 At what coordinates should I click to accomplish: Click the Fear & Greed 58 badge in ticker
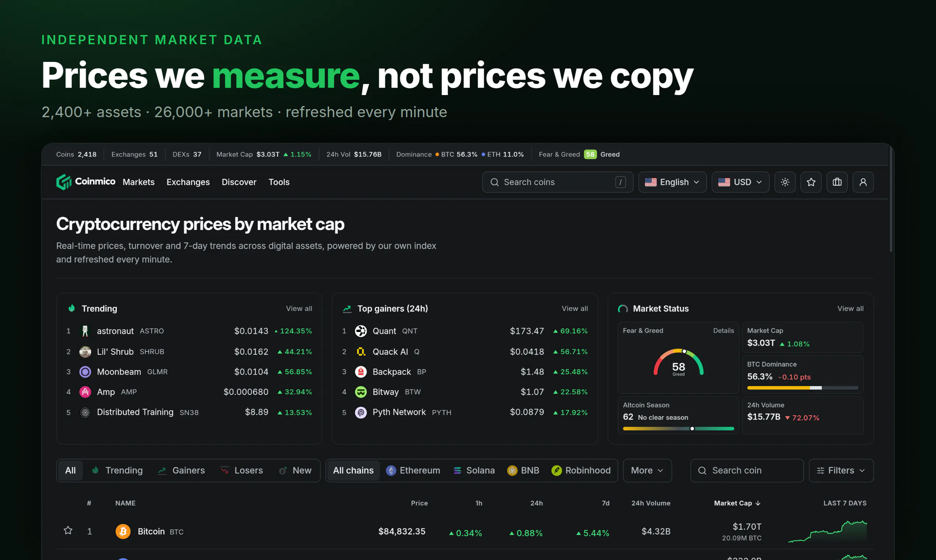point(590,154)
